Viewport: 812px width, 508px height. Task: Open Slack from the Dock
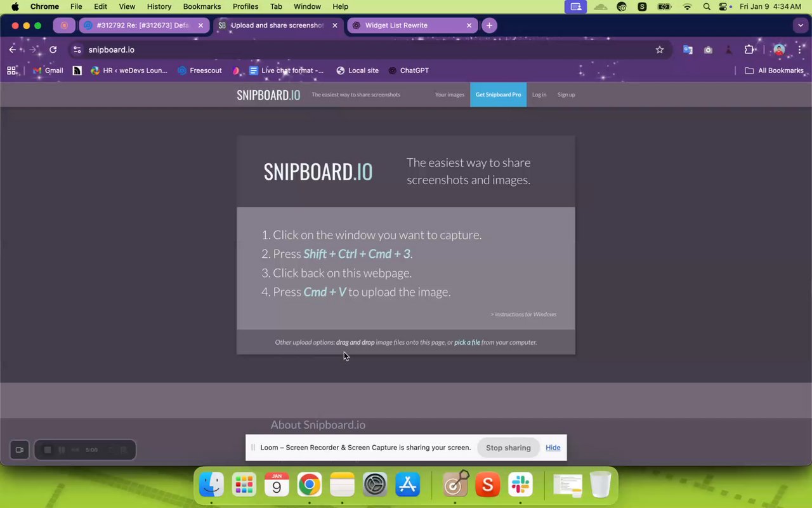coord(520,485)
